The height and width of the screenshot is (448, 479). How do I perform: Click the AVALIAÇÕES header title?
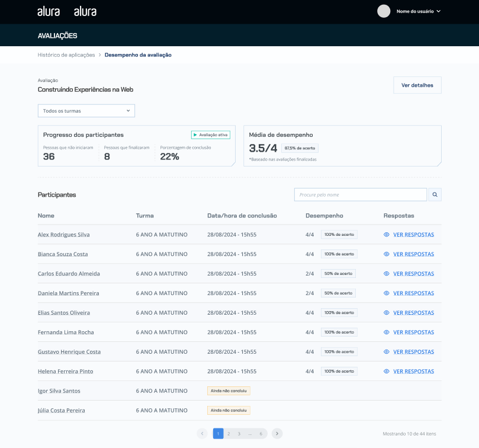pos(57,36)
